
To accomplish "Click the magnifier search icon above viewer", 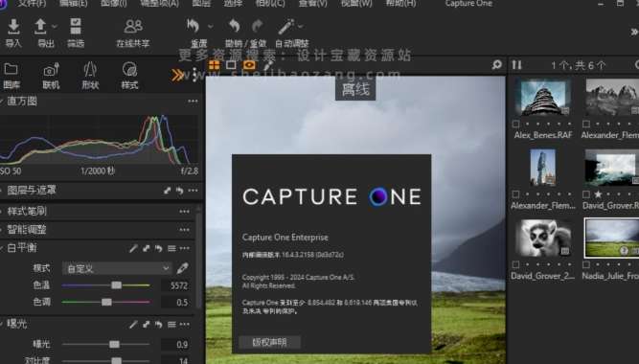I will pyautogui.click(x=496, y=64).
